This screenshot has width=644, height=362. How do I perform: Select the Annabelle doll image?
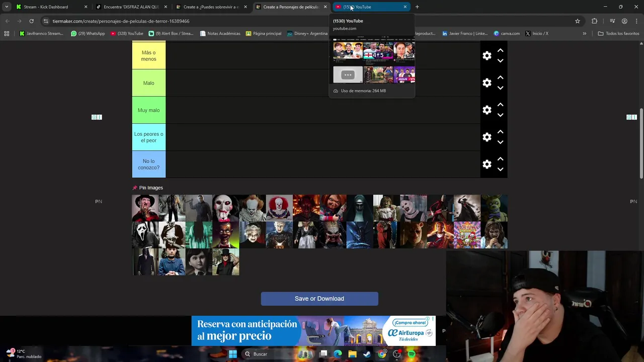[x=386, y=208]
